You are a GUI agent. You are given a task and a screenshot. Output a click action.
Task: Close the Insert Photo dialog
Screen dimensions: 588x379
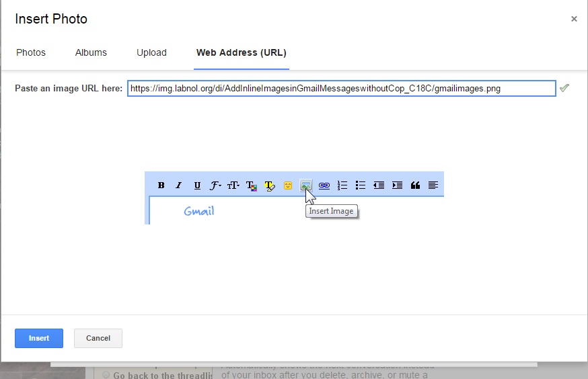point(574,19)
